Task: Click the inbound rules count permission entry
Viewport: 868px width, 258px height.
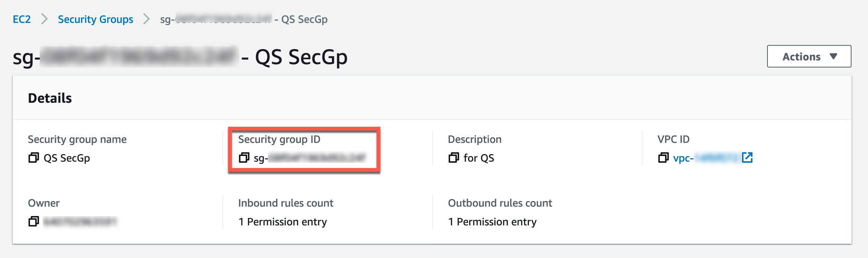Action: (x=282, y=222)
